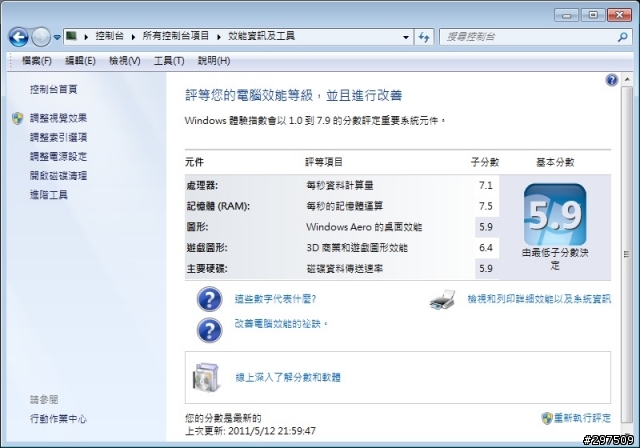
Task: Close the control panel window
Action: [620, 16]
